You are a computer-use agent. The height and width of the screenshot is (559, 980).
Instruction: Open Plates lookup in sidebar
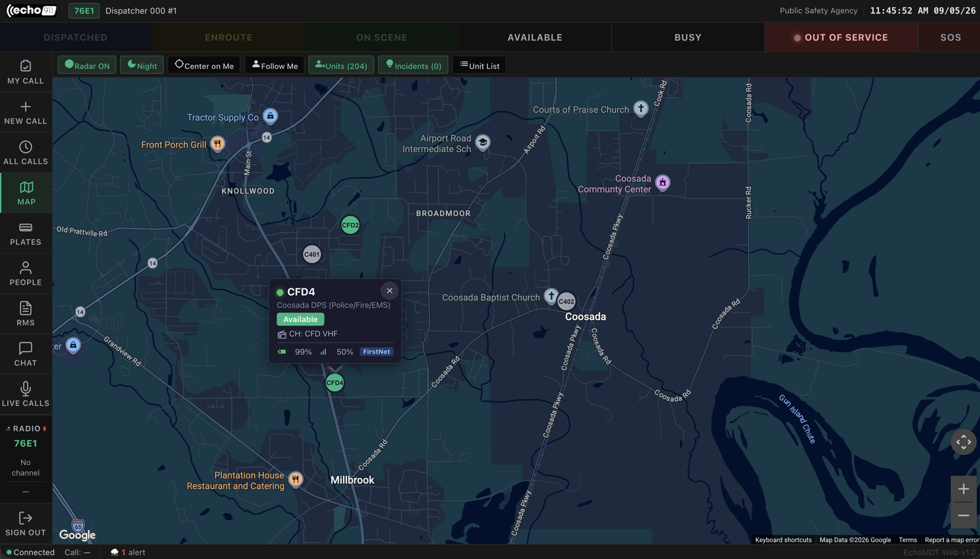(x=25, y=234)
